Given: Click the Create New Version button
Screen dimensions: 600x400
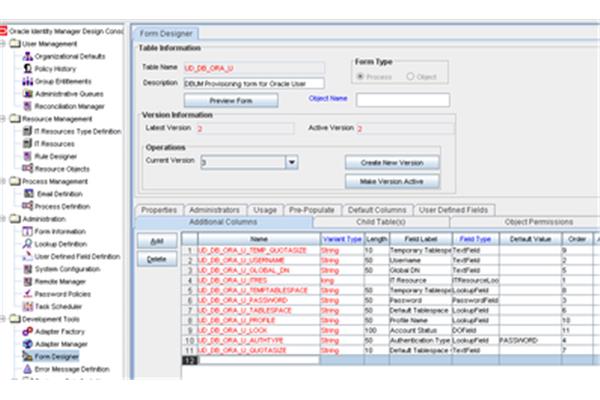Looking at the screenshot, I should tap(392, 163).
